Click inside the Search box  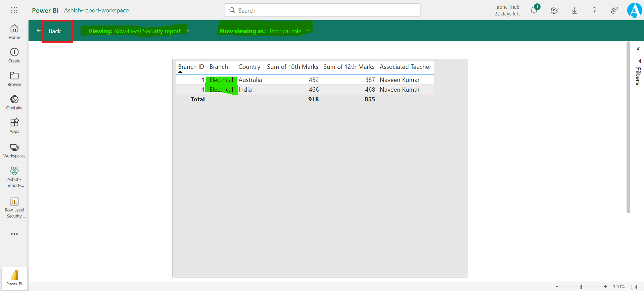[322, 10]
